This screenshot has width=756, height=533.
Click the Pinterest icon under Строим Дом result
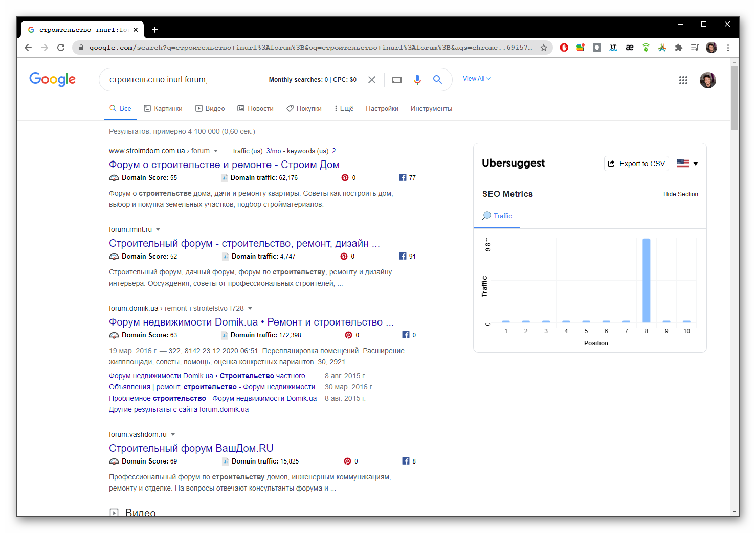[345, 178]
